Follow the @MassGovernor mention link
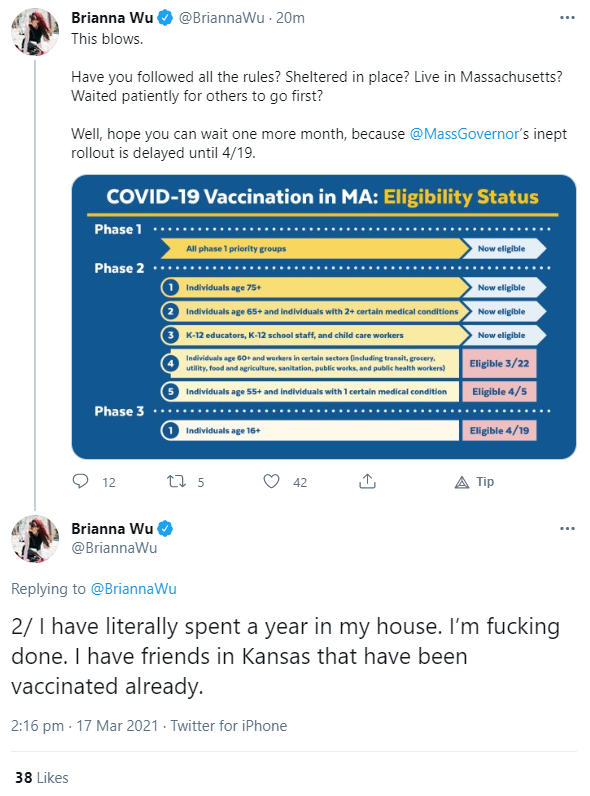The height and width of the screenshot is (796, 590). (x=464, y=134)
